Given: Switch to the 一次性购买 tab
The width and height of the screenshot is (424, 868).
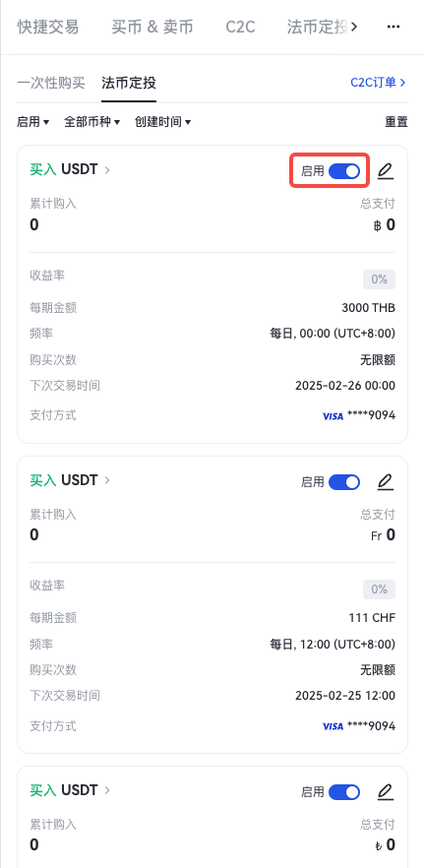Looking at the screenshot, I should (51, 83).
